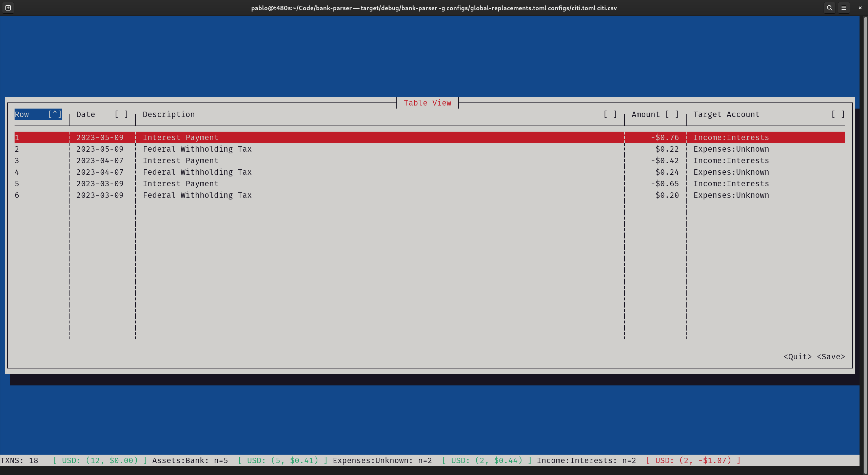The image size is (868, 475).
Task: Select the 2023-04-07 Interest Payment row
Action: (x=180, y=160)
